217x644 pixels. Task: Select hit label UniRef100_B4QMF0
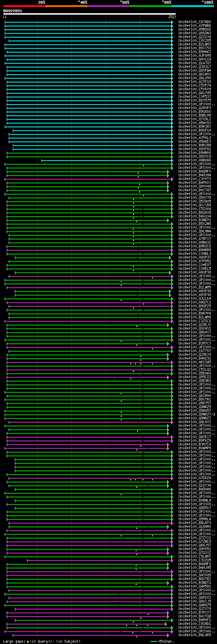195,172
